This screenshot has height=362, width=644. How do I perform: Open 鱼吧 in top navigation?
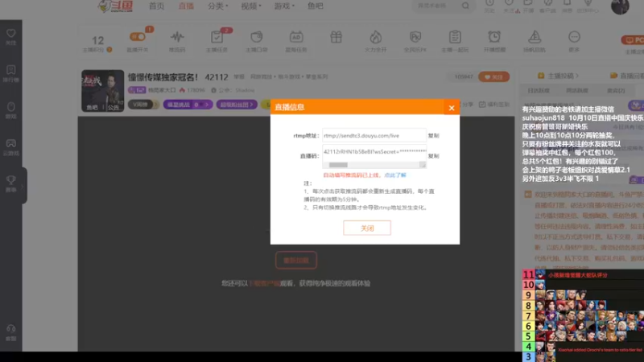pyautogui.click(x=315, y=6)
